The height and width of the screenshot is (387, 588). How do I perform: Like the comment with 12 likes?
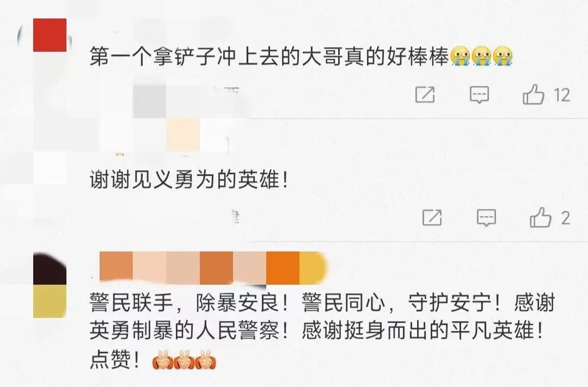coord(534,94)
